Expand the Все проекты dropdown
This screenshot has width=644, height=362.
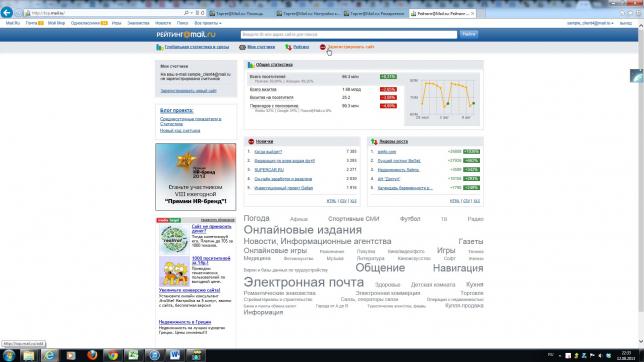(208, 23)
